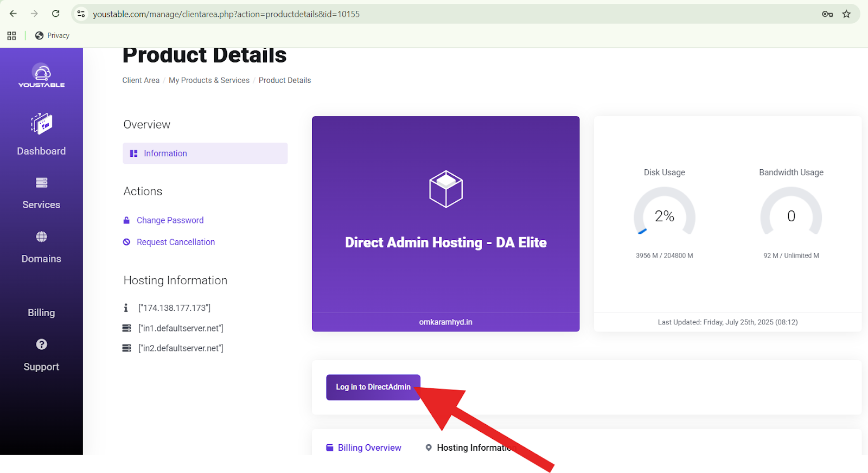Click server icon beside in1.defaultserver.net
868x473 pixels.
(126, 328)
